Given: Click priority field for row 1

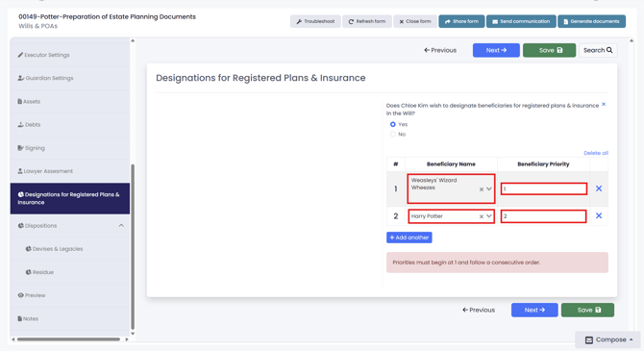Looking at the screenshot, I should 543,188.
